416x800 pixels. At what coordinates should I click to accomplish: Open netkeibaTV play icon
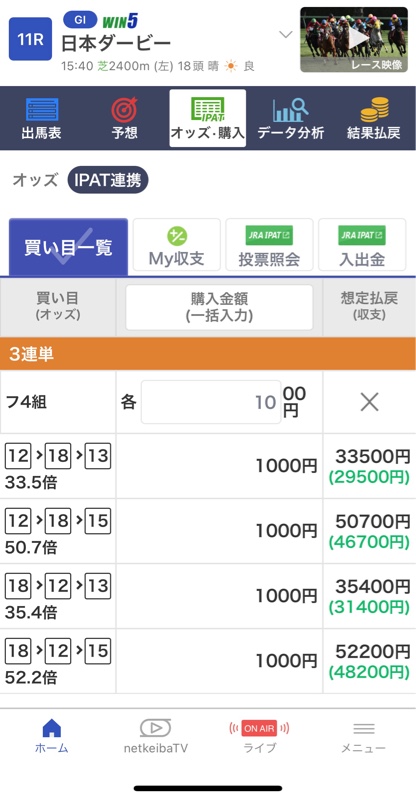pyautogui.click(x=156, y=728)
